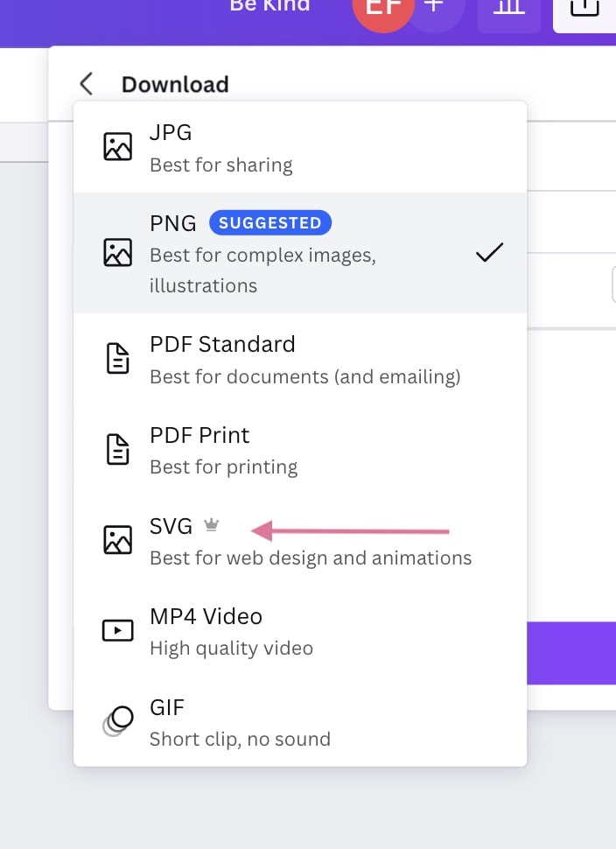Click the PDF Print document icon
Image resolution: width=616 pixels, height=849 pixels.
(117, 449)
